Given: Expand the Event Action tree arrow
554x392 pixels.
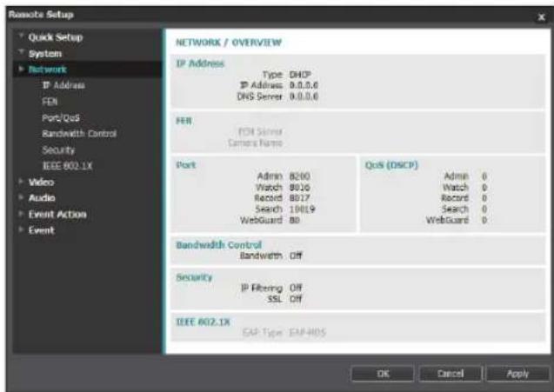Looking at the screenshot, I should (22, 214).
